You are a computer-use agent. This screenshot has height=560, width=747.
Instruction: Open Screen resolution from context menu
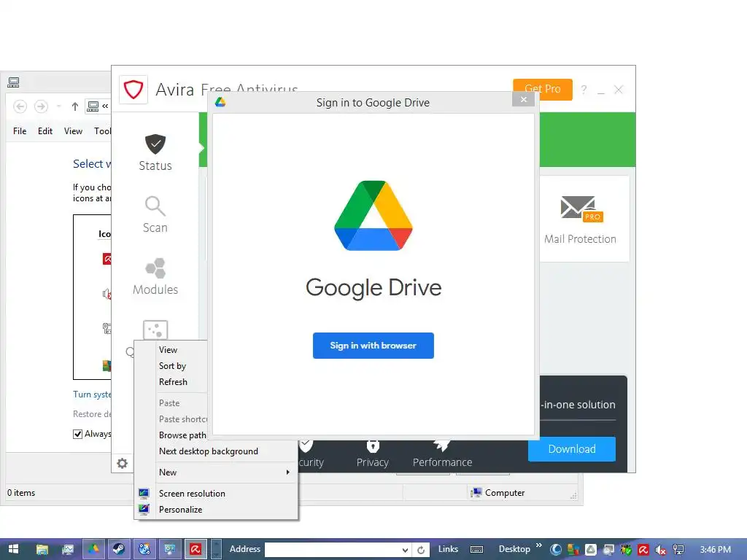[192, 494]
